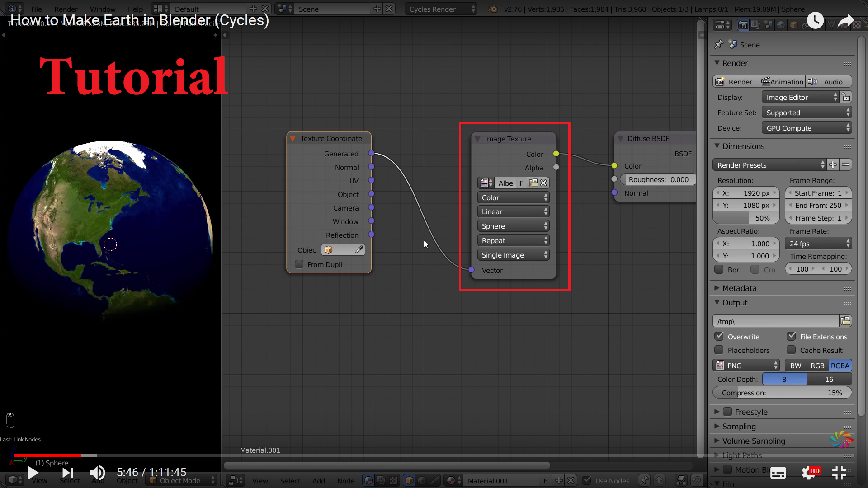Viewport: 868px width, 488px height.
Task: Click the YouTube Watch Later clock icon
Action: pyautogui.click(x=815, y=20)
